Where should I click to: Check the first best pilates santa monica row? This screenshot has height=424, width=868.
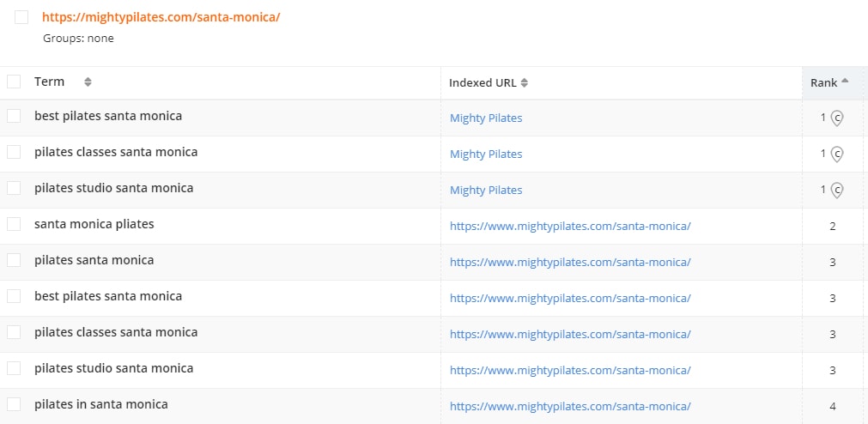pos(14,116)
